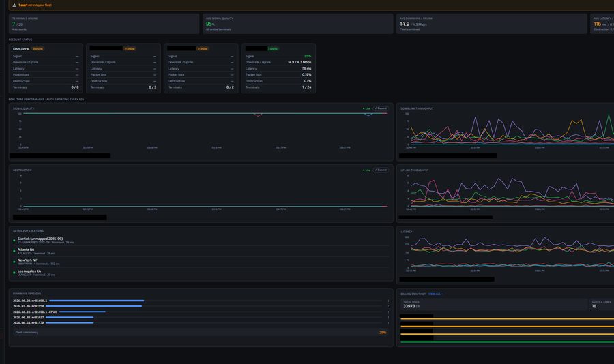Select the Atlanta GA POP location
This screenshot has width=614, height=364.
click(x=201, y=252)
